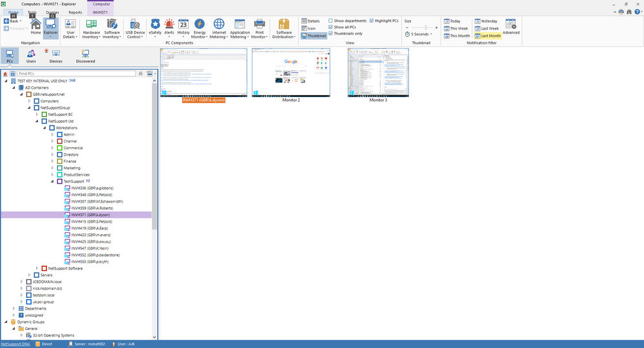Click NetSupport DNA link in status bar
Screen dimensions: 644x348
(15, 344)
